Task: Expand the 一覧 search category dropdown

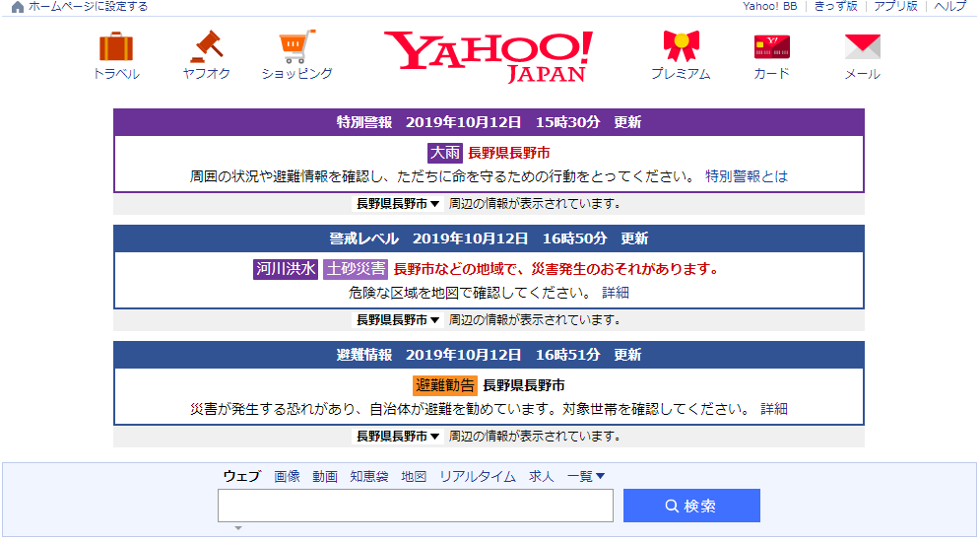Action: point(586,476)
